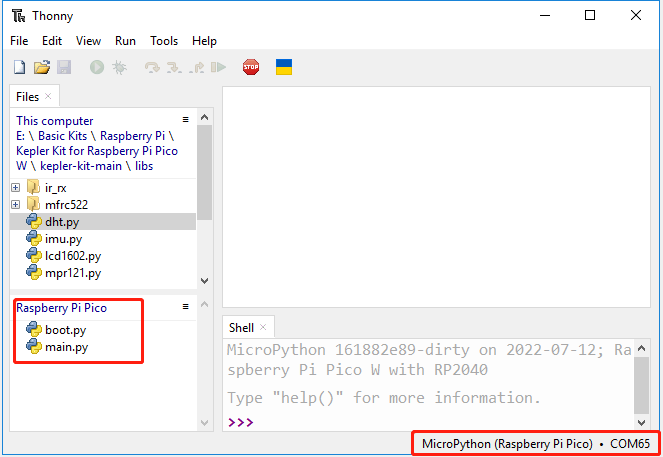Close the Files tab
This screenshot has height=457, width=663.
tap(48, 96)
